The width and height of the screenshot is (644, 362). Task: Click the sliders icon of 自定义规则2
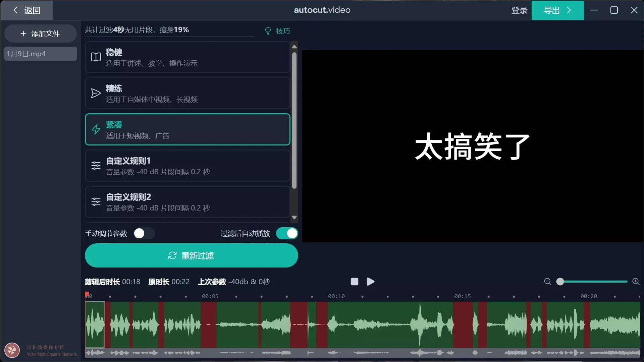pos(96,202)
